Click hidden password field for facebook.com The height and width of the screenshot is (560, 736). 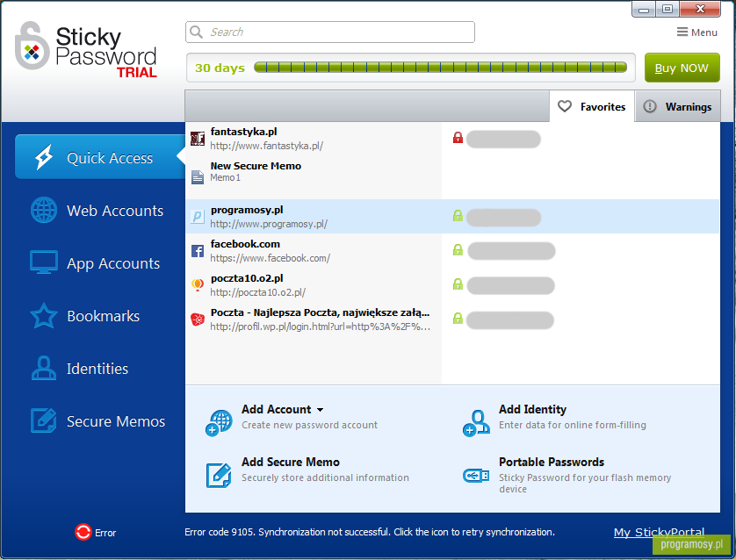coord(511,251)
